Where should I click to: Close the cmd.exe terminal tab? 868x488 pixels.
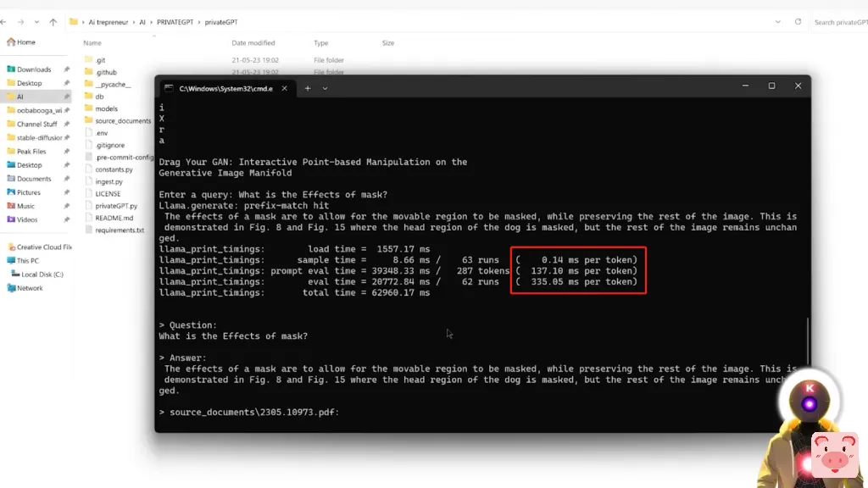click(285, 88)
